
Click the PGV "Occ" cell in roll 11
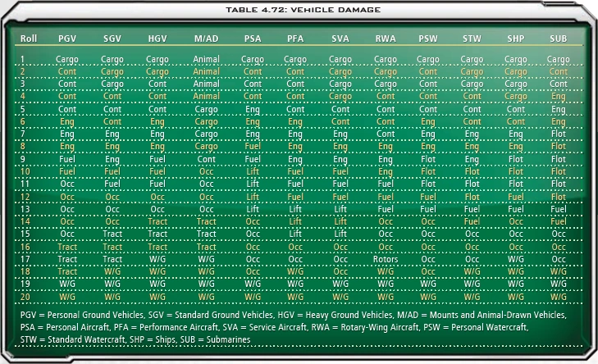tap(67, 184)
